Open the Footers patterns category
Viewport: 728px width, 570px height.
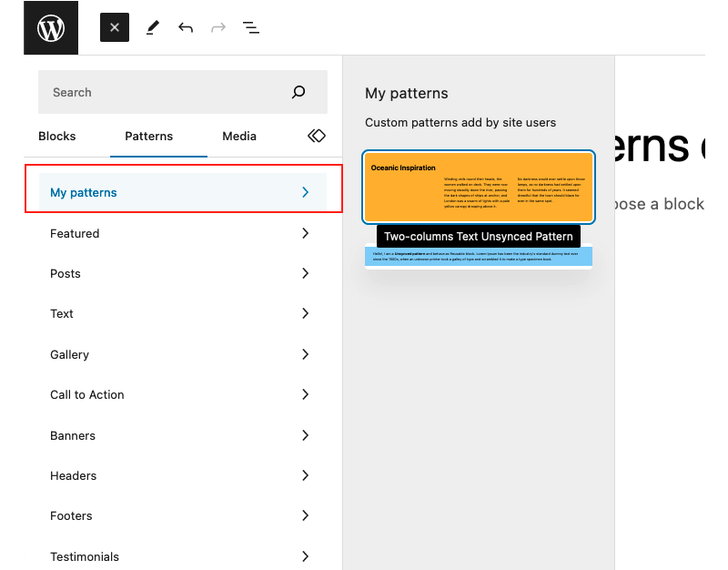tap(182, 515)
